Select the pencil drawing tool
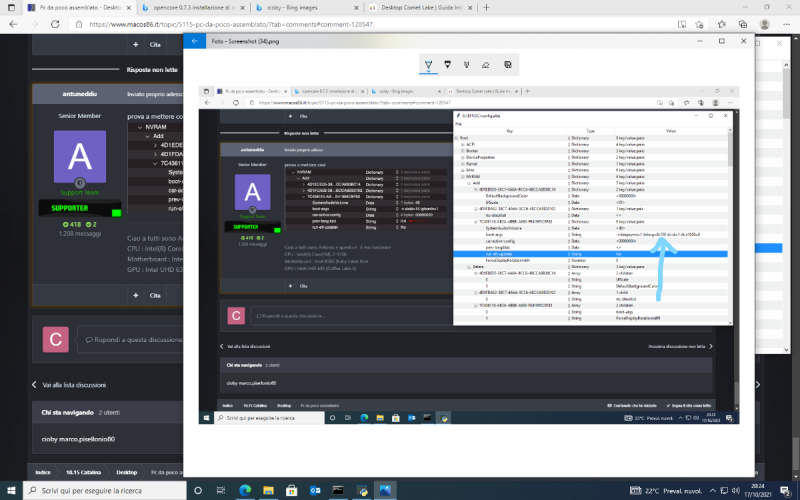The height and width of the screenshot is (500, 800). point(448,65)
